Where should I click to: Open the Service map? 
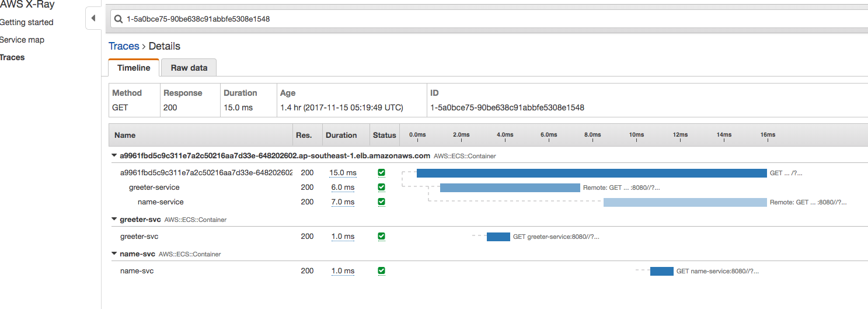point(22,40)
